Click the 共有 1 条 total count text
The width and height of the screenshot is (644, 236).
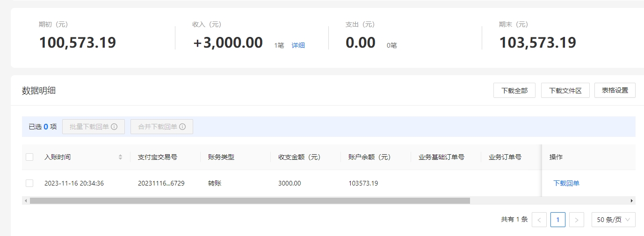tap(514, 220)
